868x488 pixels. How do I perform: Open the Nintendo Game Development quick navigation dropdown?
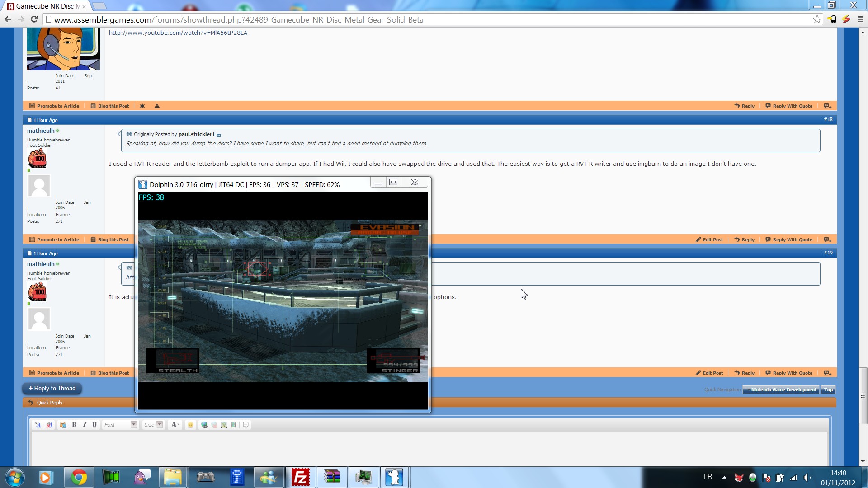781,389
